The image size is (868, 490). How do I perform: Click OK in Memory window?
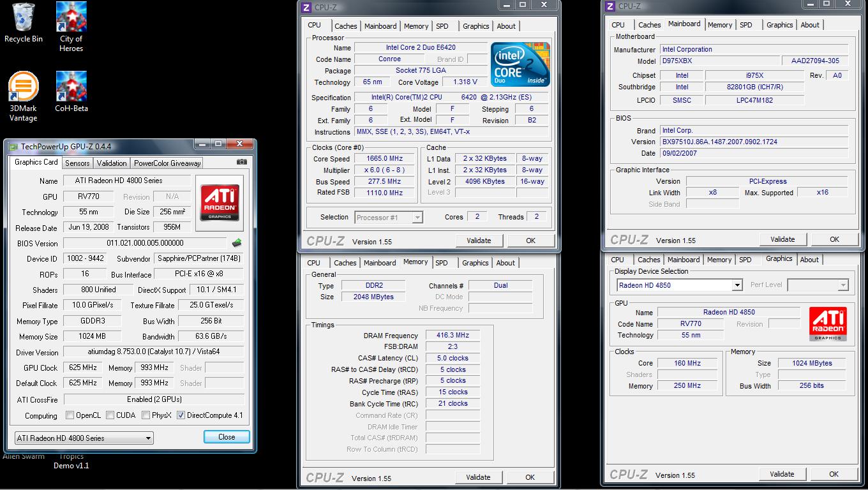click(530, 477)
